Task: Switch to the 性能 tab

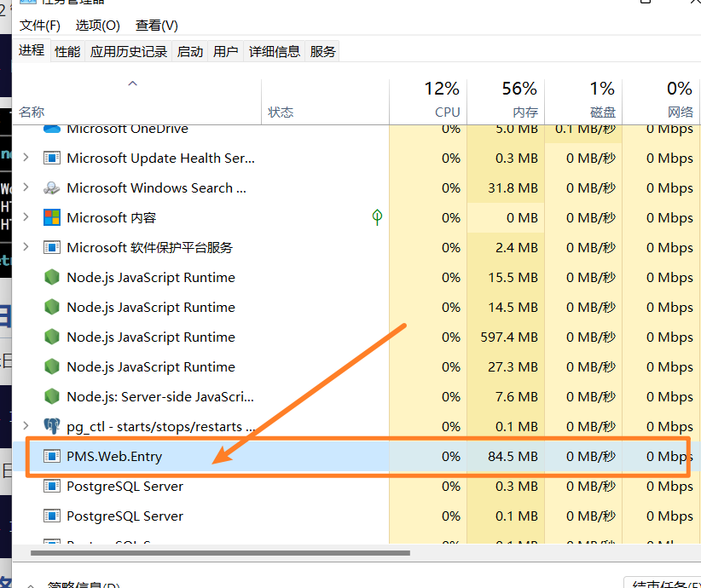Action: coord(67,51)
